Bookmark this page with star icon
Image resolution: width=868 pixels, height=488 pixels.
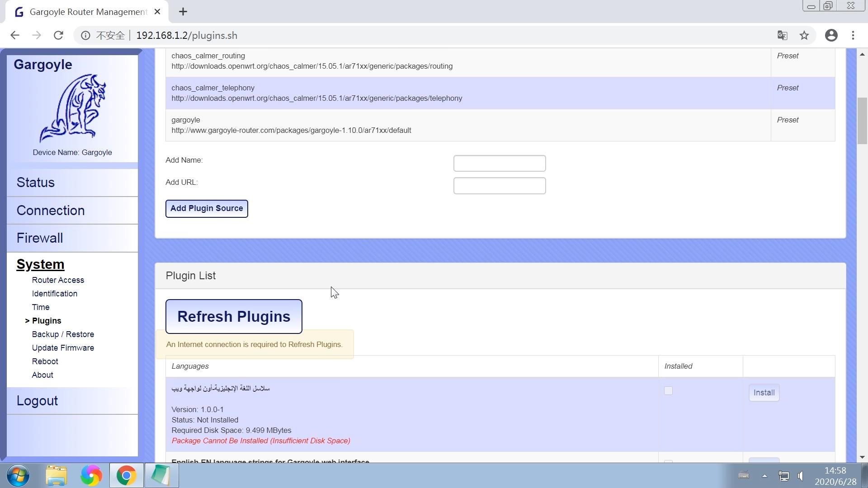[804, 35]
